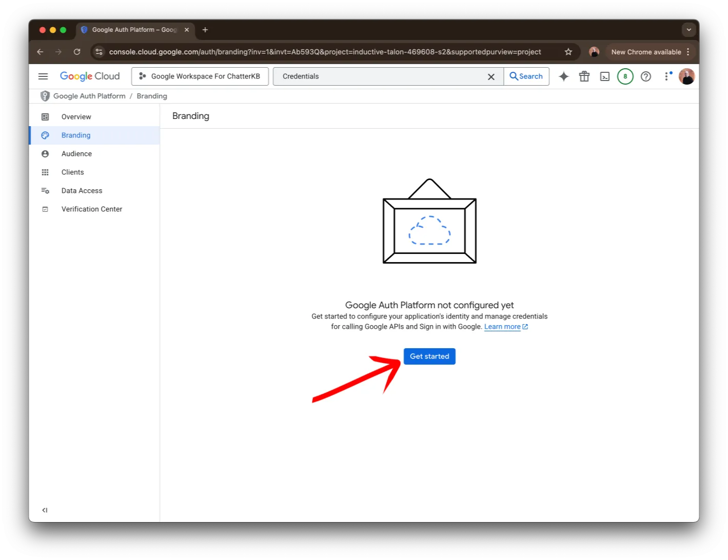Image resolution: width=728 pixels, height=560 pixels.
Task: Click the Clients grid icon
Action: pos(45,172)
